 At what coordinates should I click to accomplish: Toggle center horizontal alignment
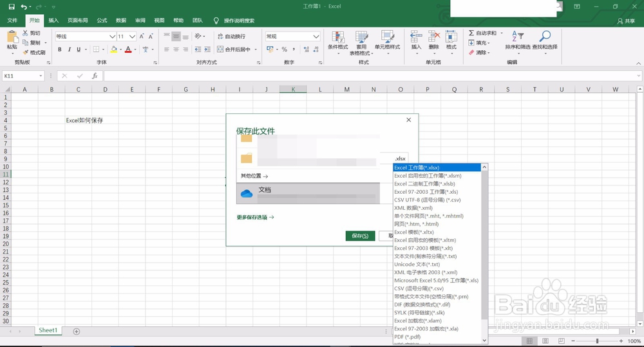tap(176, 50)
